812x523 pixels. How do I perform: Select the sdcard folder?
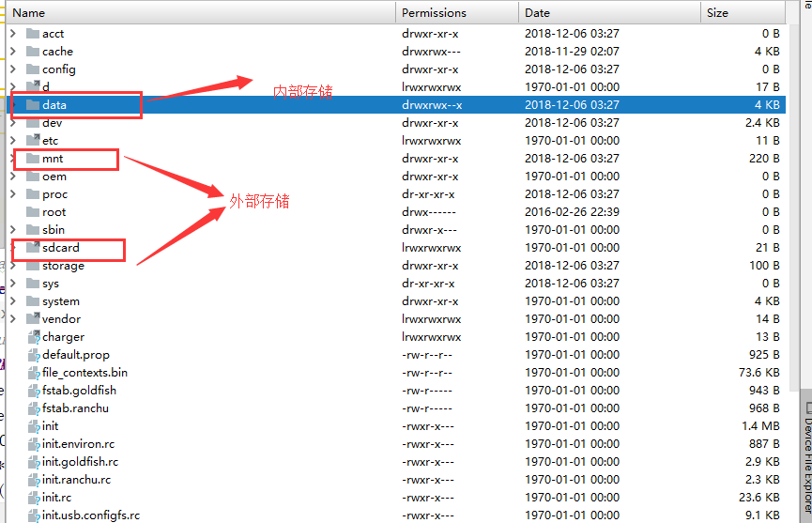tap(61, 248)
